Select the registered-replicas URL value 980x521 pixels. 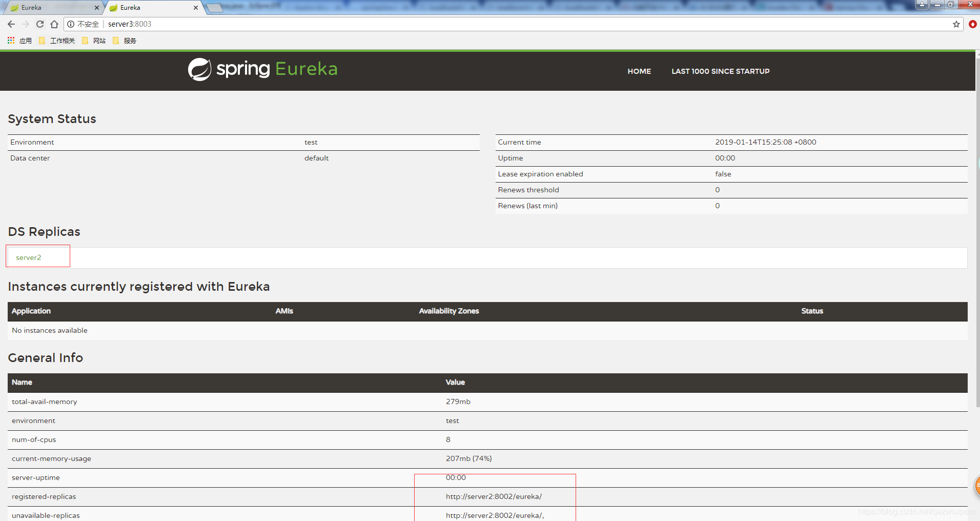[x=494, y=496]
